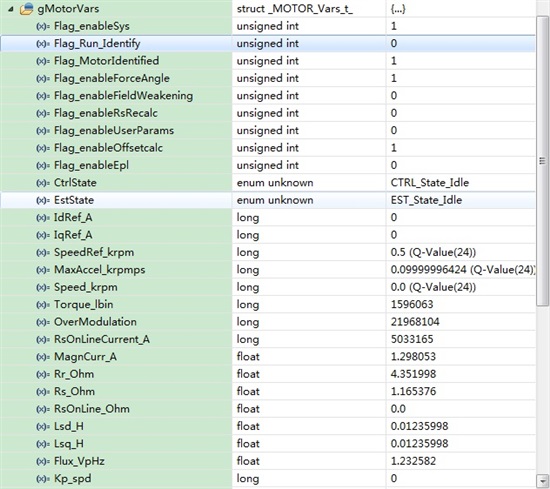550x489 pixels.
Task: Select the Flag_enableRsRecalc value cell
Action: pyautogui.click(x=461, y=113)
